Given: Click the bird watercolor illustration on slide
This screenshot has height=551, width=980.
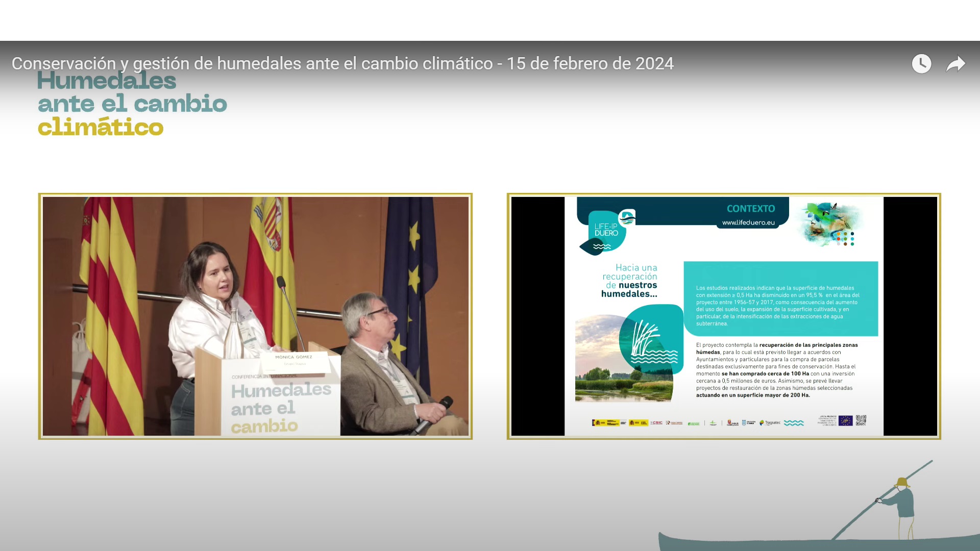Looking at the screenshot, I should tap(829, 224).
